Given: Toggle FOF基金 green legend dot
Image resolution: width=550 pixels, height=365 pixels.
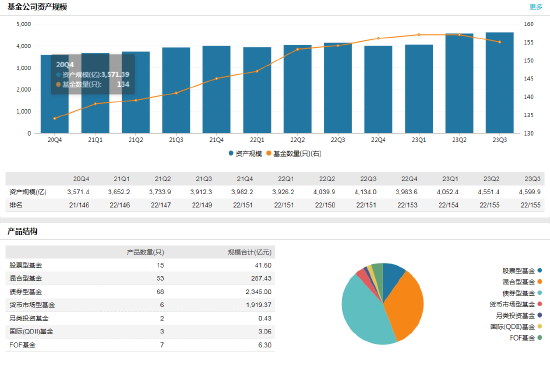Looking at the screenshot, I should pyautogui.click(x=539, y=338).
